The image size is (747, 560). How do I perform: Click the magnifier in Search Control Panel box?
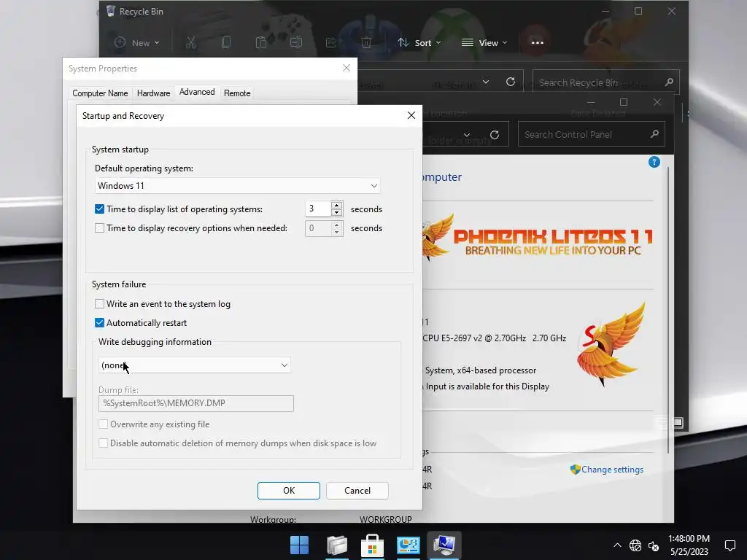pyautogui.click(x=654, y=134)
